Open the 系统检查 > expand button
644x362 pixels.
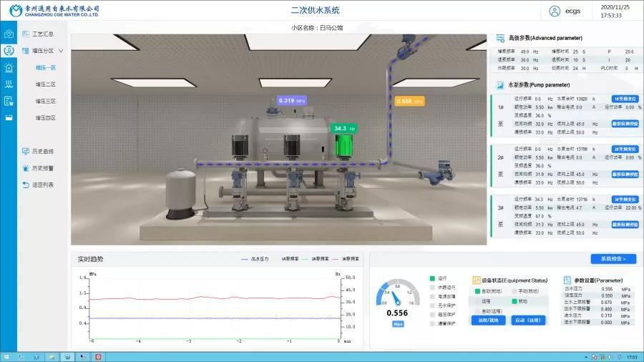point(613,259)
